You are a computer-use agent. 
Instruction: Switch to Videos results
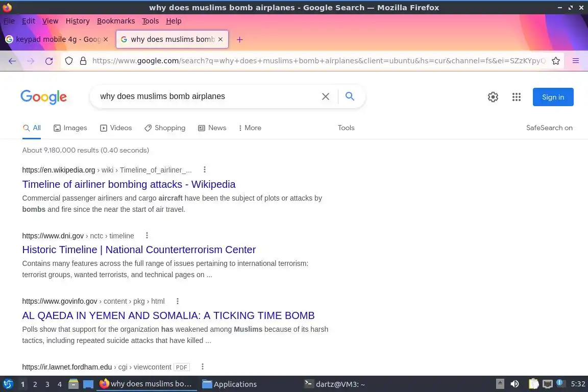116,128
